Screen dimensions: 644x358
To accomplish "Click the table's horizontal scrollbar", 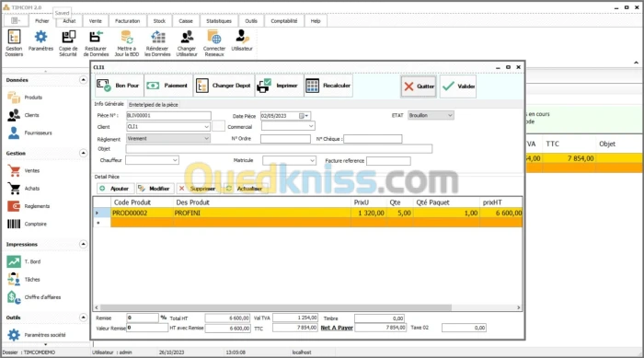I will point(276,307).
